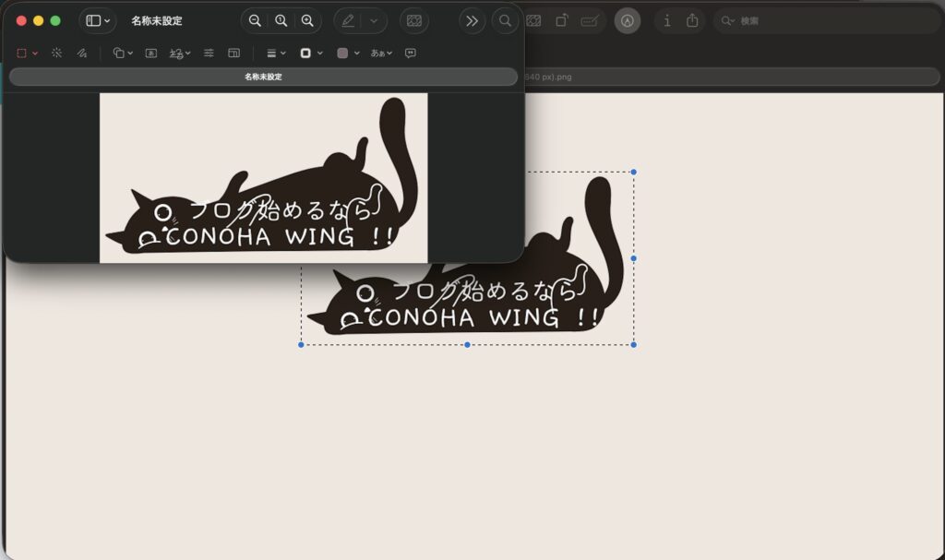The image size is (945, 560).
Task: Open the rectangular selection tools dropdown
Action: (x=27, y=54)
